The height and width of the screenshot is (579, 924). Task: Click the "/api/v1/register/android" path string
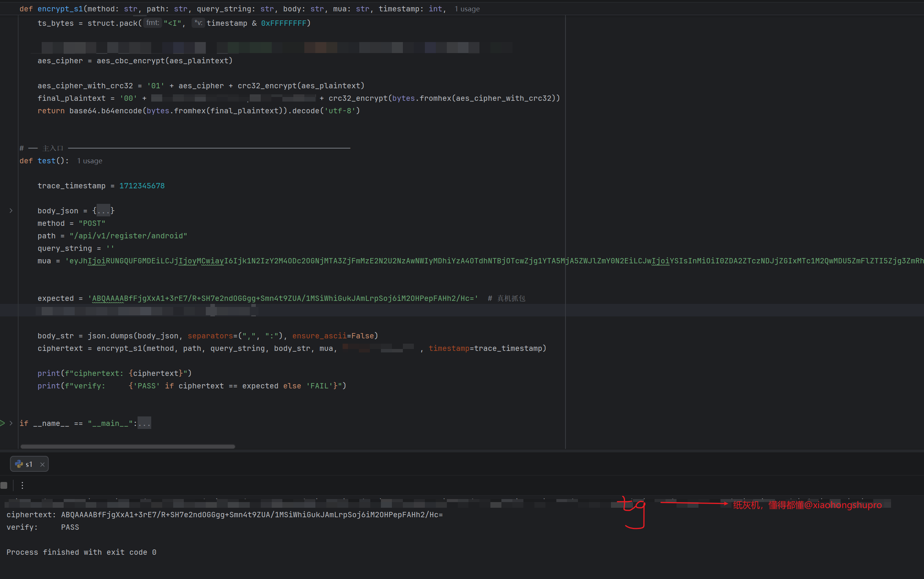128,236
